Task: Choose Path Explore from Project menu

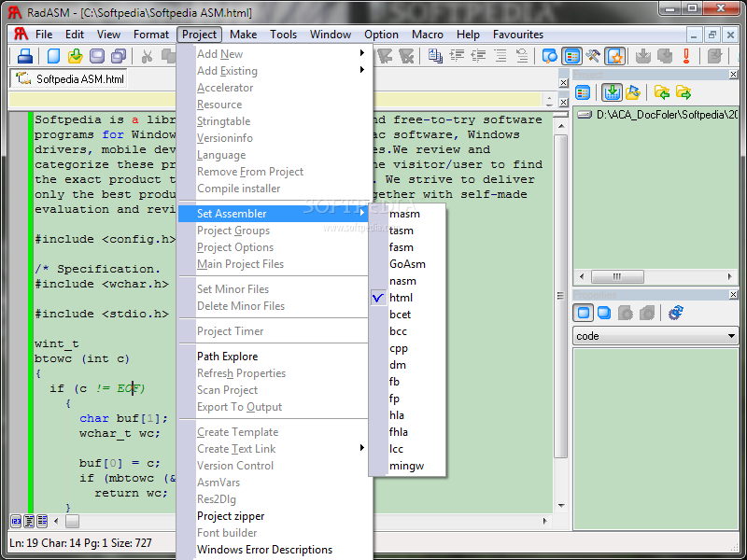Action: [274, 357]
